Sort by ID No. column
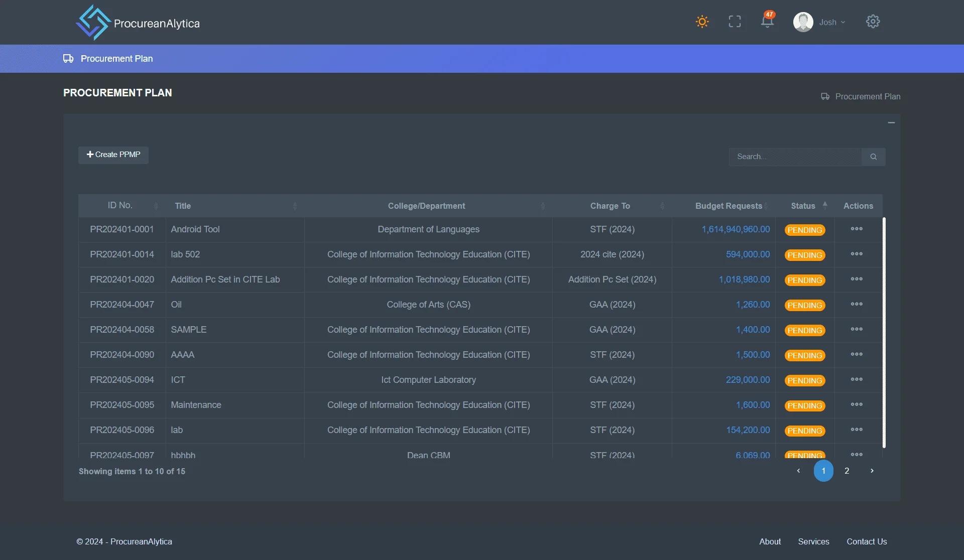This screenshot has height=560, width=964. point(122,206)
